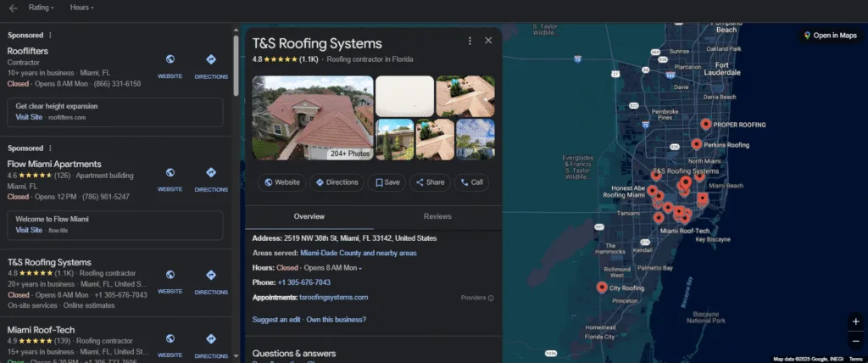Switch to the Overview tab
Viewport: 868px width, 363px height.
pyautogui.click(x=309, y=216)
